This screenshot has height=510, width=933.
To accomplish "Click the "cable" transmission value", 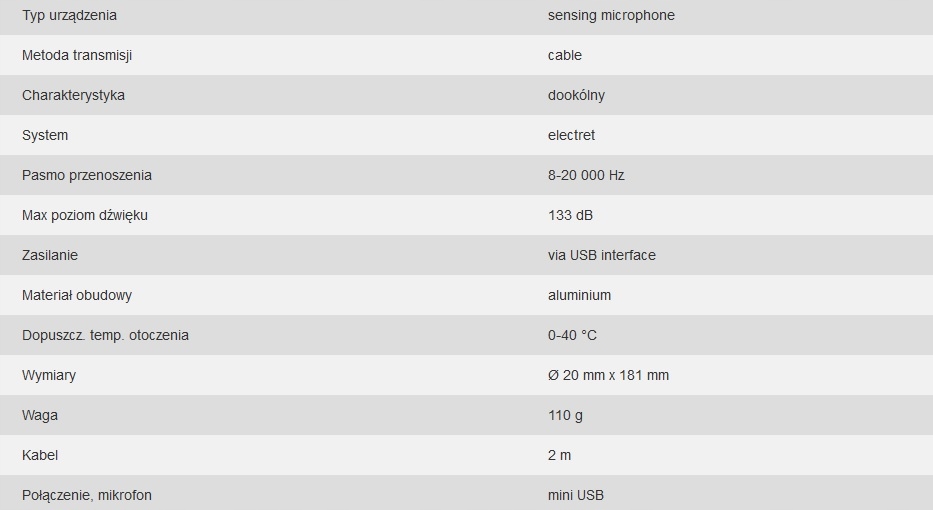I will (x=564, y=55).
